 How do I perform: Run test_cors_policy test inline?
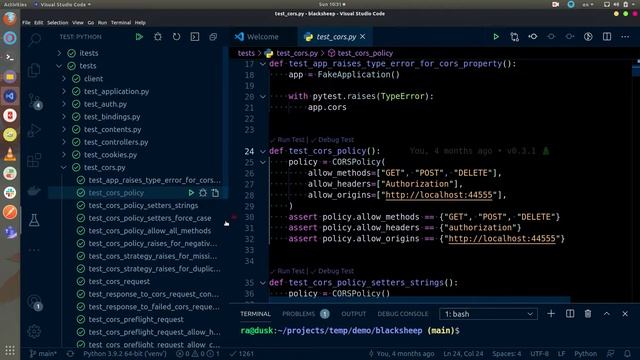pyautogui.click(x=191, y=193)
